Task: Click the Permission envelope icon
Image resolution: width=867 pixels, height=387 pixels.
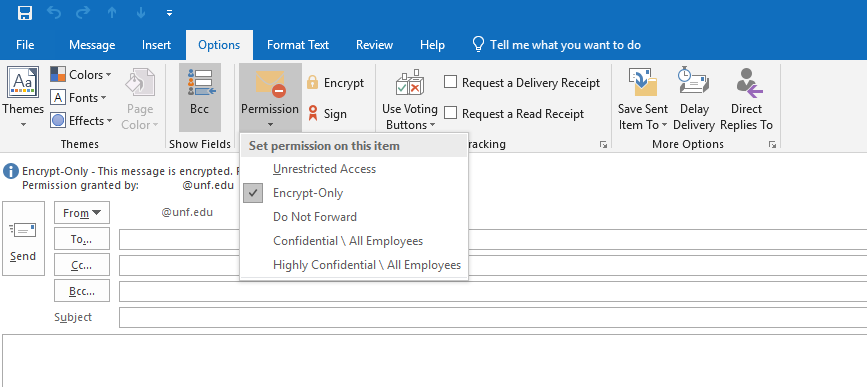Action: (x=270, y=84)
